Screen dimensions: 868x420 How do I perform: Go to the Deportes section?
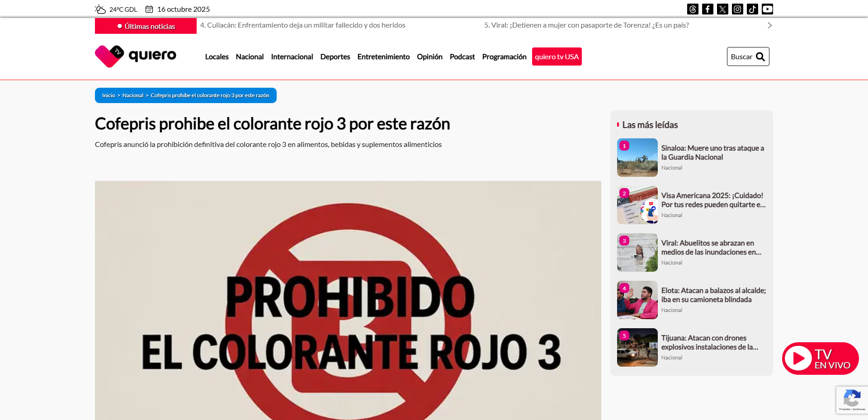click(x=335, y=57)
